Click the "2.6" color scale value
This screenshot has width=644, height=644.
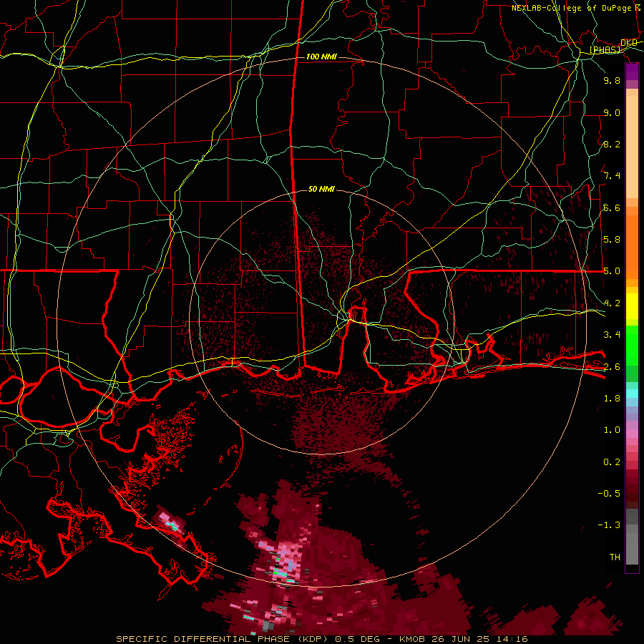(x=612, y=367)
